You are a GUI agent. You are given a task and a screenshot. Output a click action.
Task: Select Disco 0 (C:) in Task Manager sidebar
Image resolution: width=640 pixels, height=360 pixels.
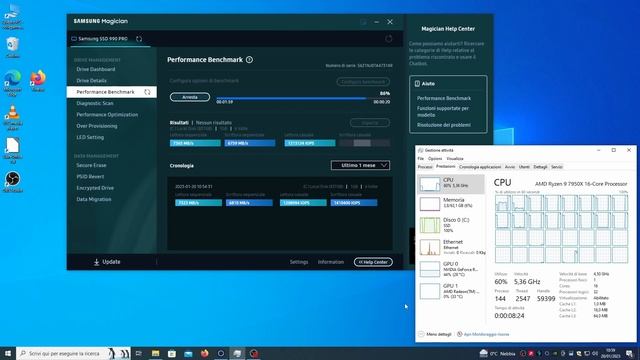coord(451,225)
